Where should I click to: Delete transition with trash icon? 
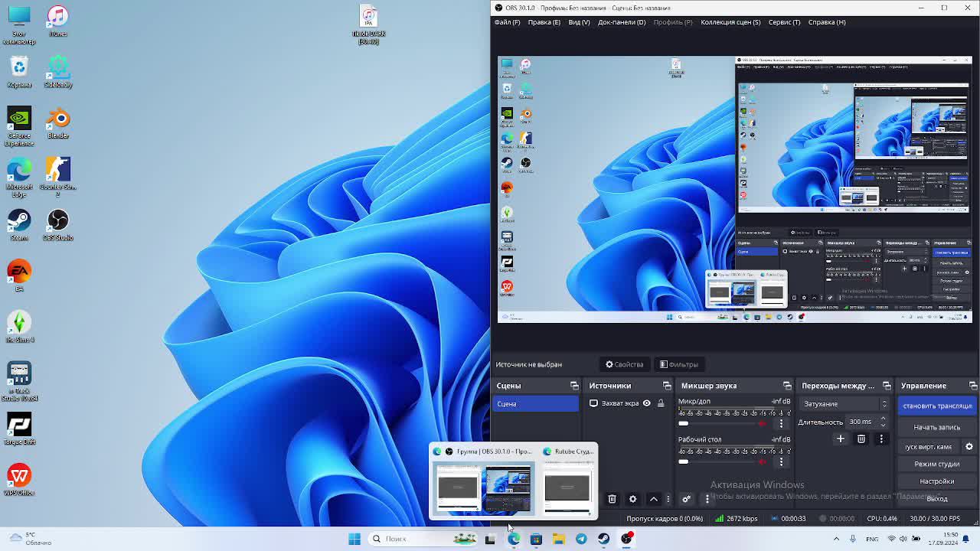coord(861,439)
